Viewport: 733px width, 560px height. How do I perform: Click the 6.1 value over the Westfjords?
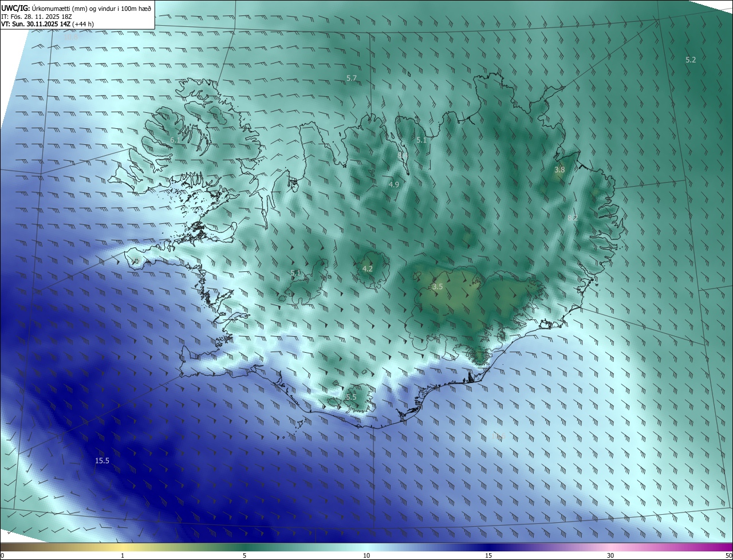[x=175, y=140]
